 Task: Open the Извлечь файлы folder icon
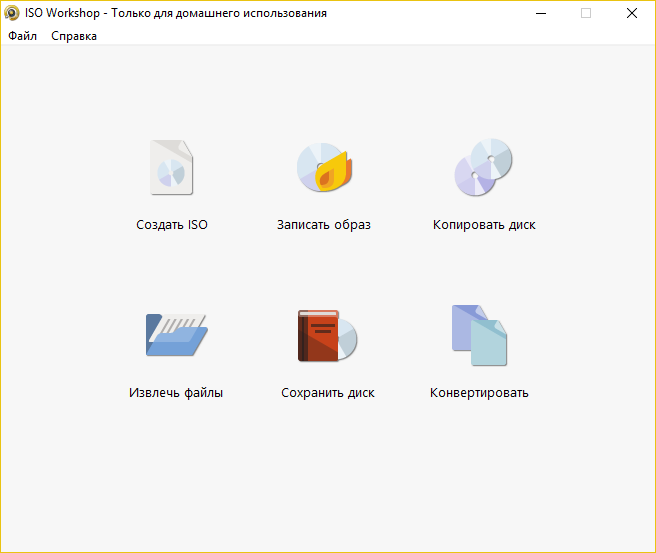pos(177,335)
